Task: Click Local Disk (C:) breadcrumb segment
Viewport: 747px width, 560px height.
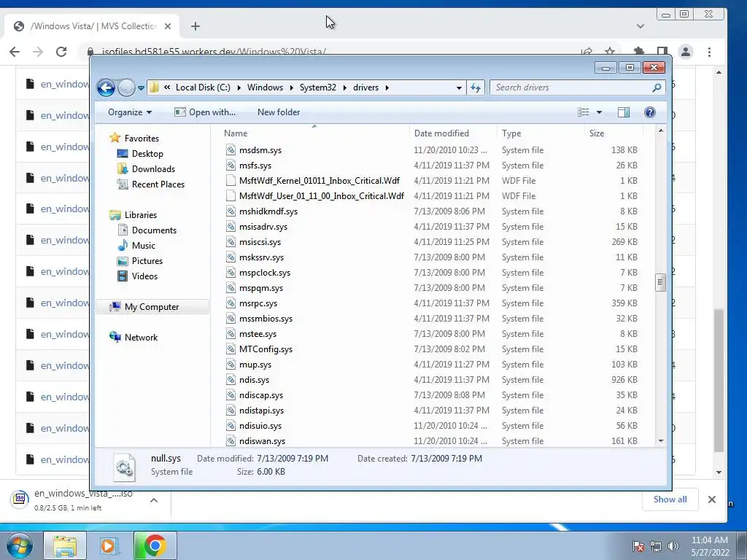Action: click(203, 87)
